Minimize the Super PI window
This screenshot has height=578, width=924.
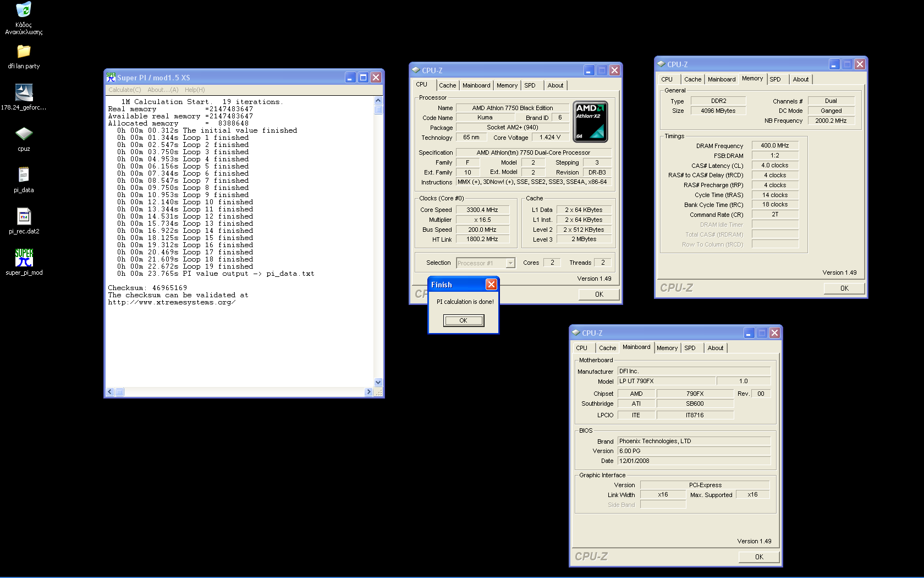[x=350, y=78]
